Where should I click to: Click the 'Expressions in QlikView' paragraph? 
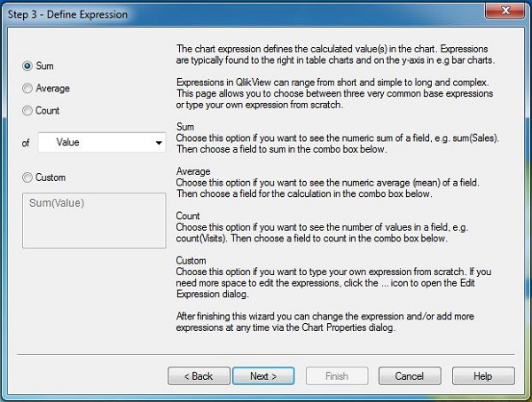[x=334, y=93]
